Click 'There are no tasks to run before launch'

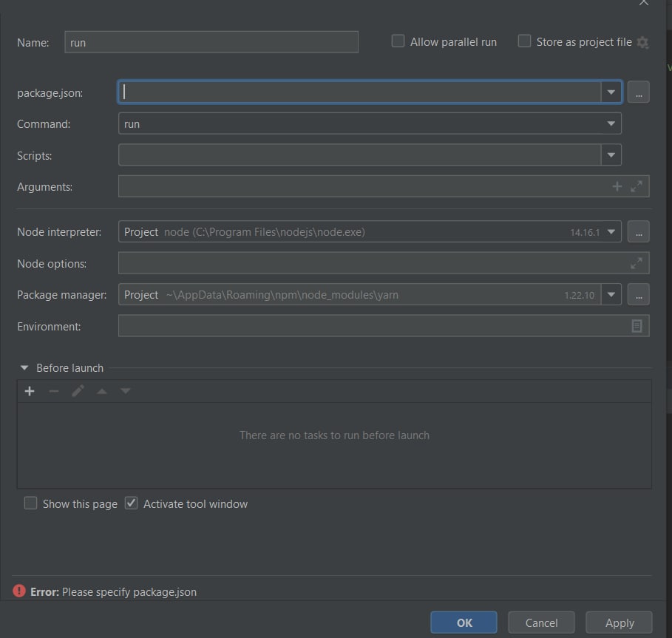[x=334, y=435]
